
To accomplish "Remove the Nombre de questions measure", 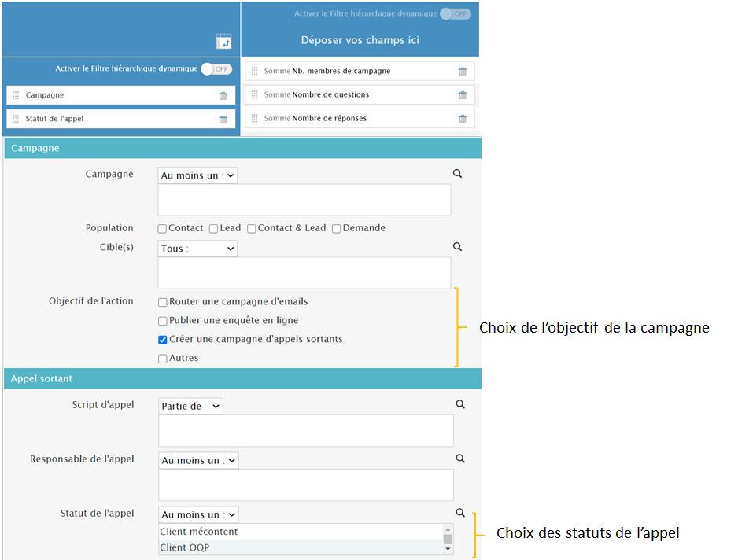I will pos(463,95).
